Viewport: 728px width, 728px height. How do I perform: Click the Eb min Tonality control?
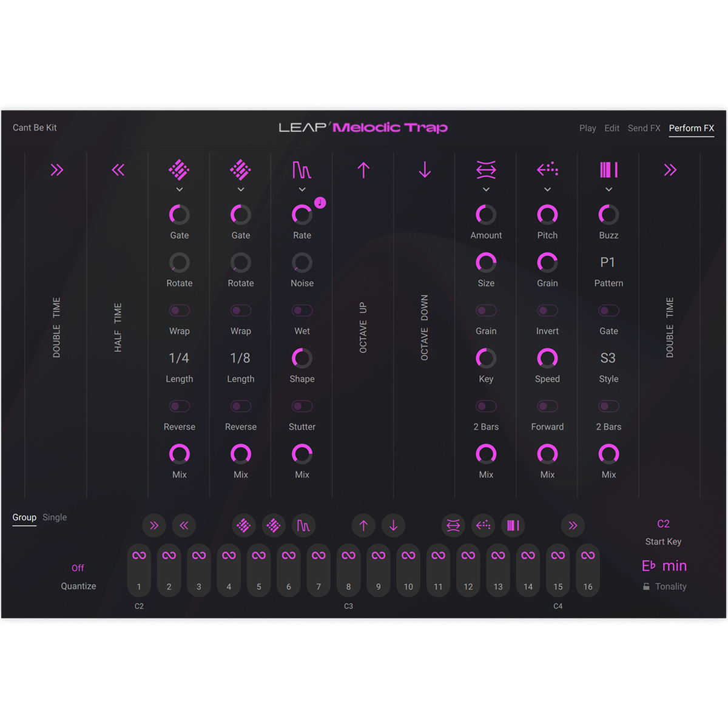(x=664, y=565)
